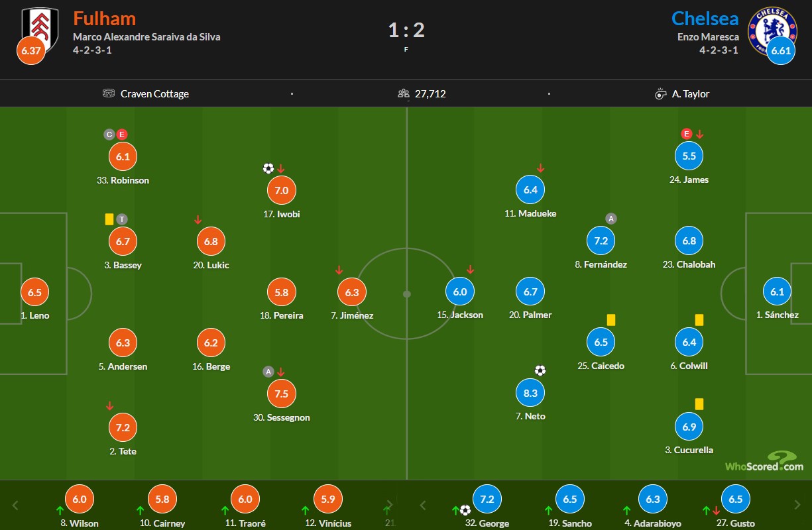Show previous Chelsea substitutes with left chevron

click(423, 505)
